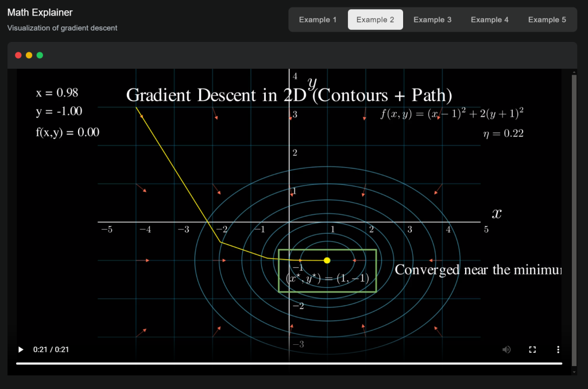Click the yellow minimum point dot
Image resolution: width=588 pixels, height=389 pixels.
(327, 260)
